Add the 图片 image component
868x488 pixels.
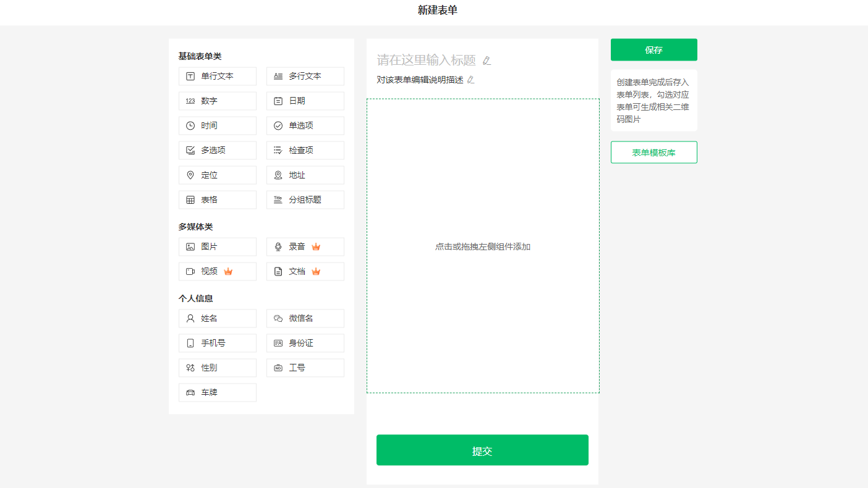point(217,246)
